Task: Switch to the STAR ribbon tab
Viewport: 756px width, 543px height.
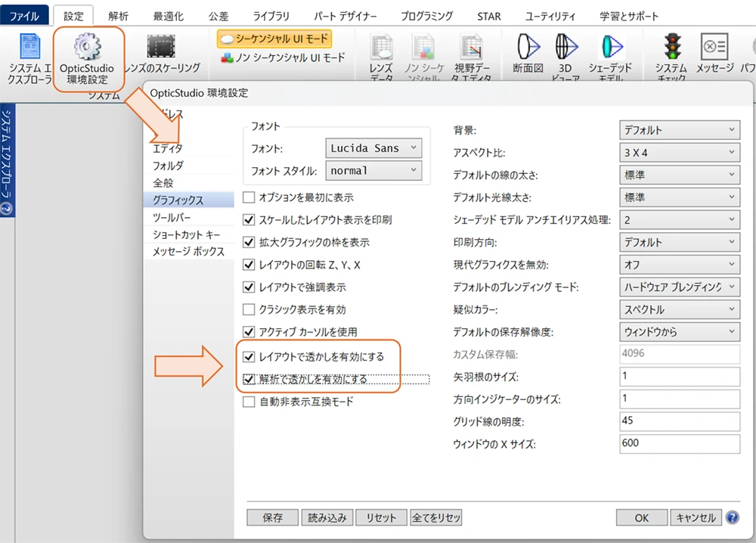Action: [x=489, y=16]
